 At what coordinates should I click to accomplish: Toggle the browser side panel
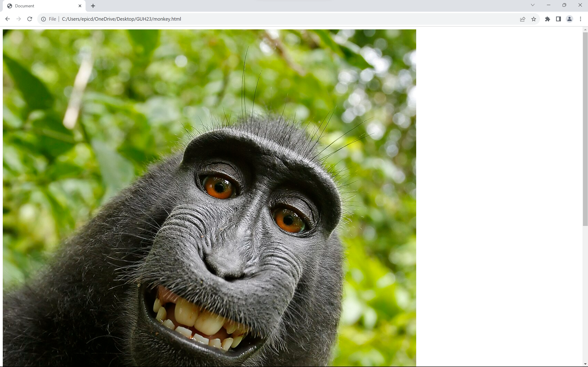pos(558,19)
